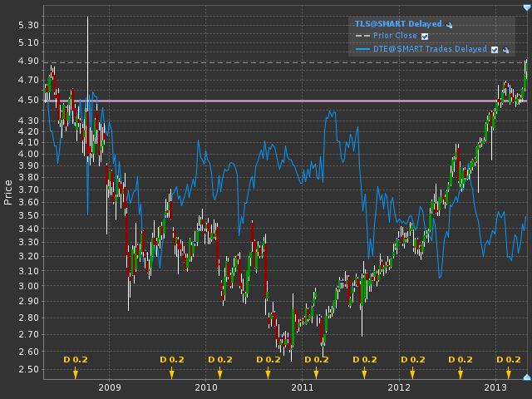Image resolution: width=532 pixels, height=399 pixels.
Task: Select the pink horizontal line at 4.50
Action: (x=286, y=101)
